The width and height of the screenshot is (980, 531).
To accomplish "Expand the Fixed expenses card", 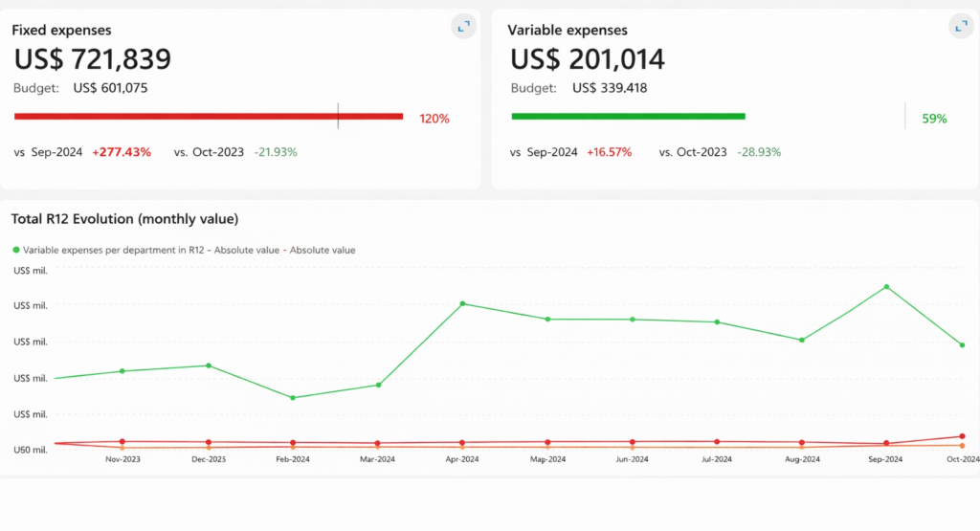I will point(464,26).
